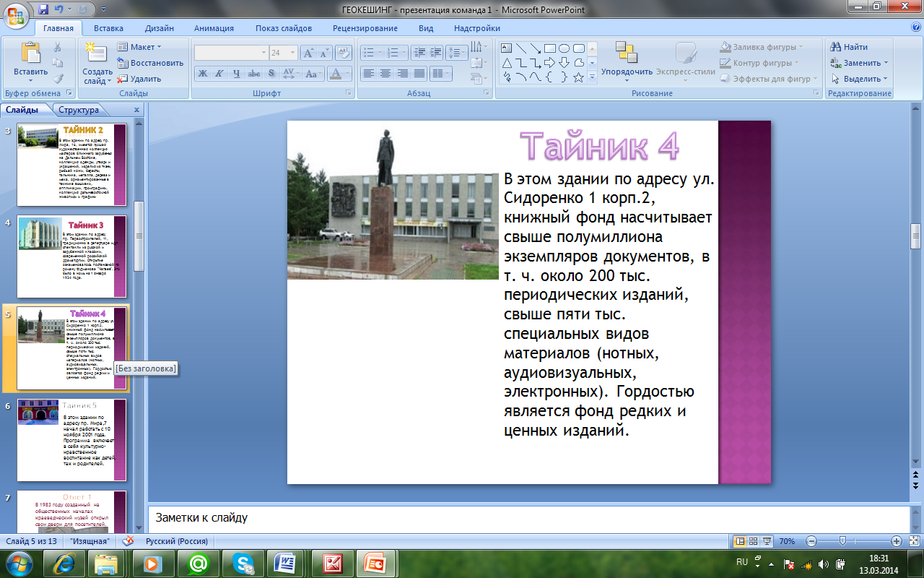Open the font name combo box
Screen dimensions: 924x578
point(231,53)
